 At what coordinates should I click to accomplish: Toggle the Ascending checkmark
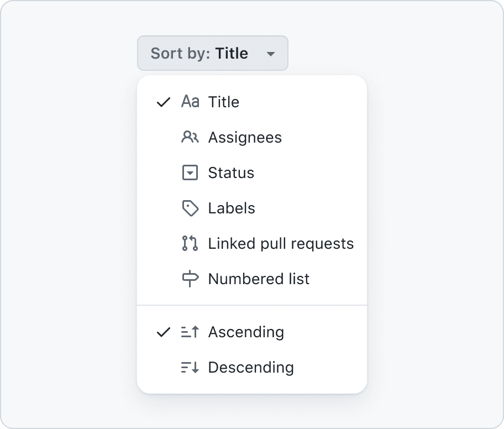[163, 332]
